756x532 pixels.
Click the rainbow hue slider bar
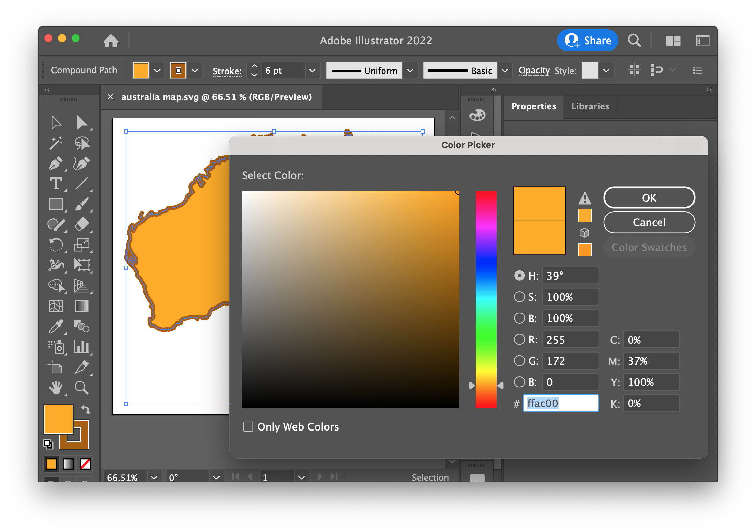tap(486, 299)
